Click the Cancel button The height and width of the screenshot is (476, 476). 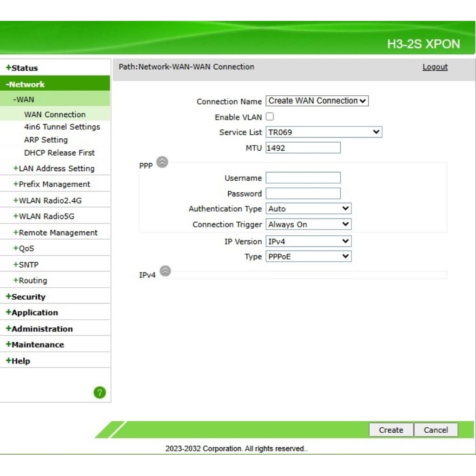[436, 430]
